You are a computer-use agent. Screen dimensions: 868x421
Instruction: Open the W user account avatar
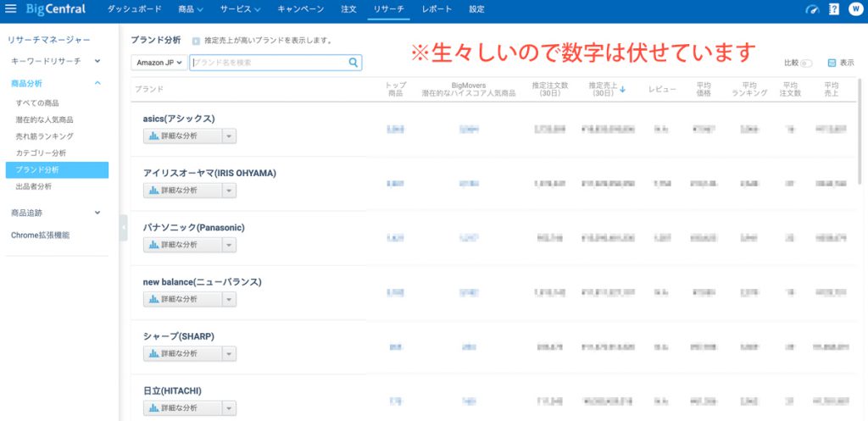pyautogui.click(x=855, y=9)
